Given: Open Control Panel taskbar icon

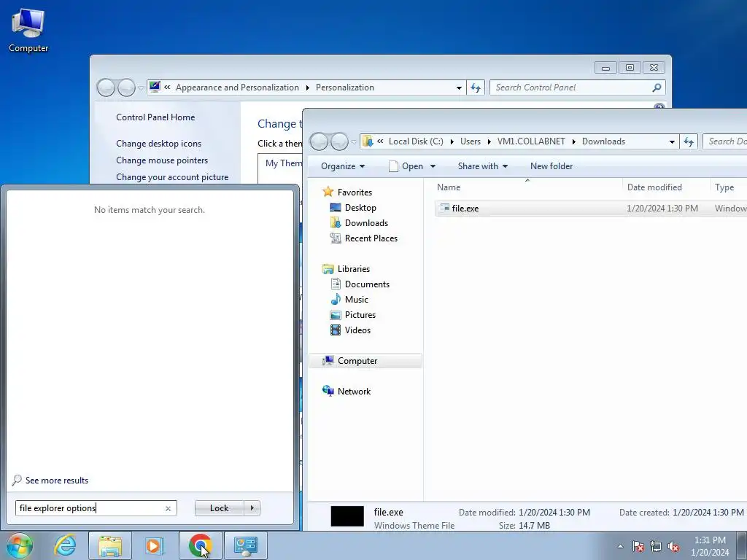Looking at the screenshot, I should (246, 545).
